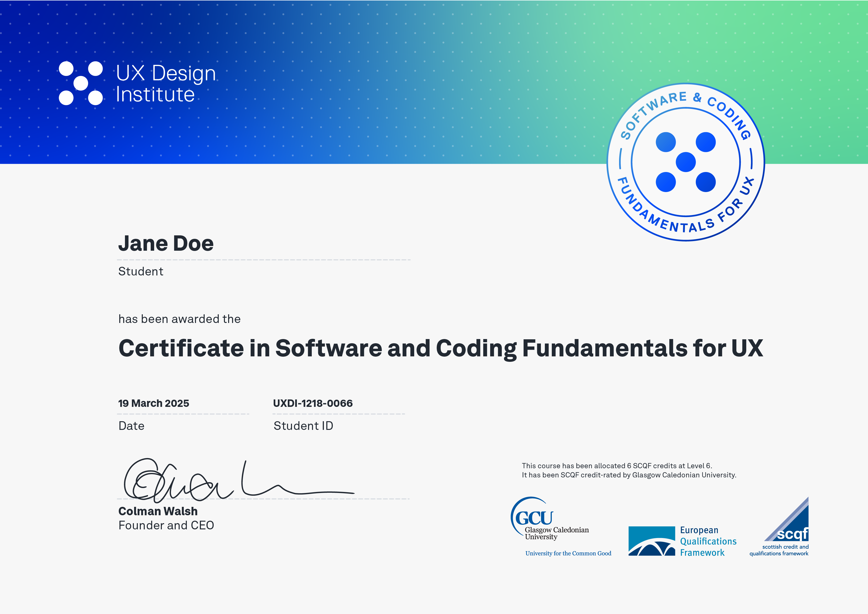Click the Founder and CEO title
Viewport: 868px width, 614px height.
(166, 525)
